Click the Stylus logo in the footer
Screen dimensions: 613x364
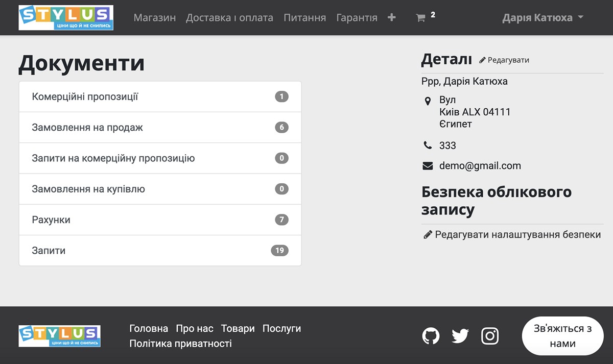[x=59, y=335]
